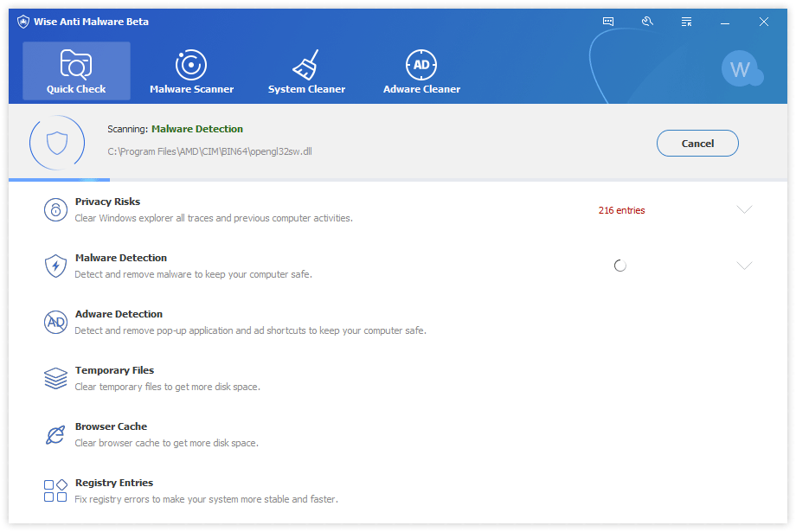
Task: Expand the Malware Detection results
Action: pyautogui.click(x=744, y=266)
